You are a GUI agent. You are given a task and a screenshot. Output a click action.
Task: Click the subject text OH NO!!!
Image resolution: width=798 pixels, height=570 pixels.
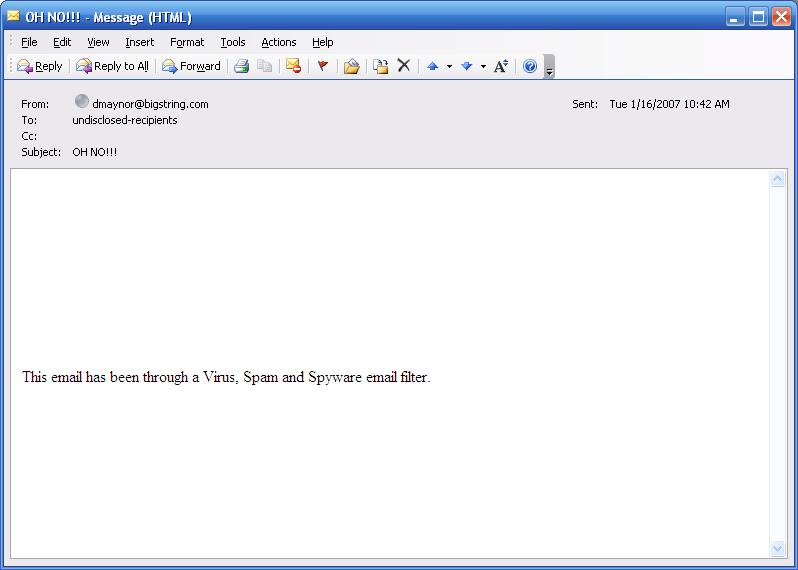[x=95, y=152]
